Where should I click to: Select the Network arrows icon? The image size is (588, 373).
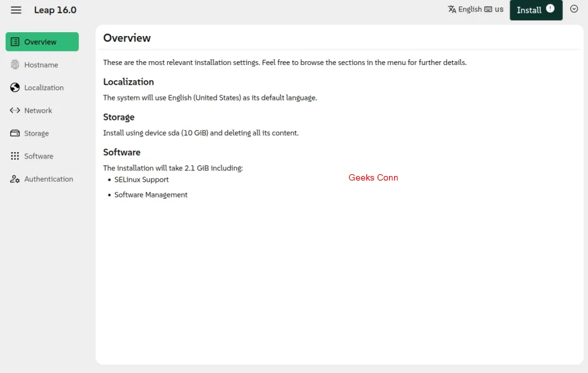point(15,110)
